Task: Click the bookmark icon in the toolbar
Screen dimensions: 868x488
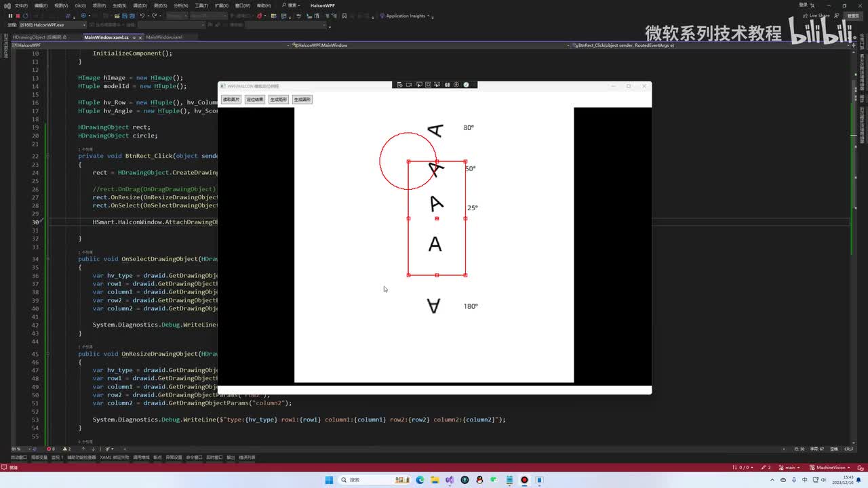Action: pos(344,16)
